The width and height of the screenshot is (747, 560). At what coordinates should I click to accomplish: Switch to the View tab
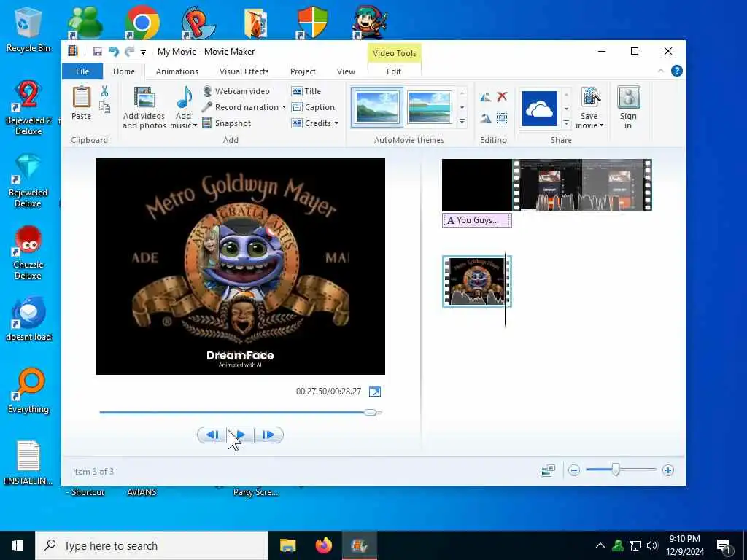(346, 71)
